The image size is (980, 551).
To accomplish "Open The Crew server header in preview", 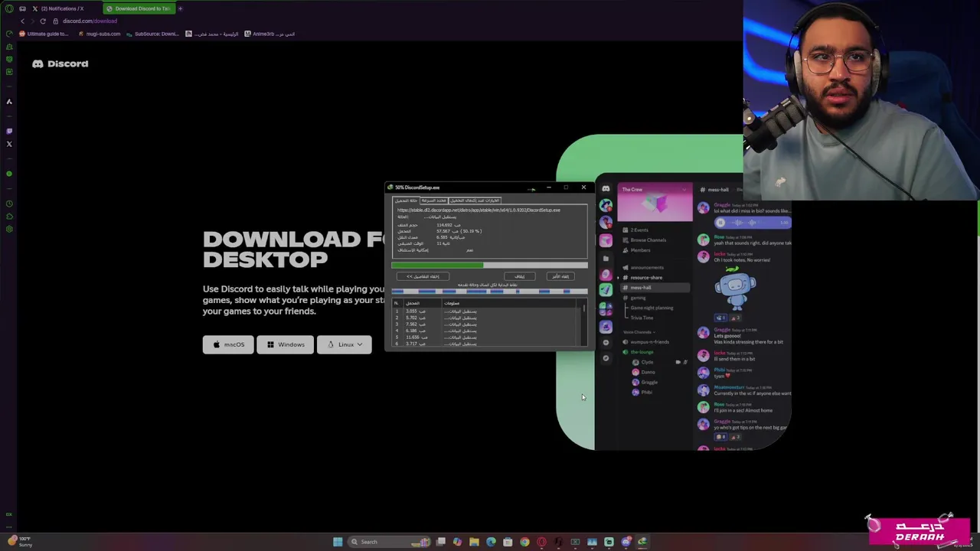I will click(655, 189).
